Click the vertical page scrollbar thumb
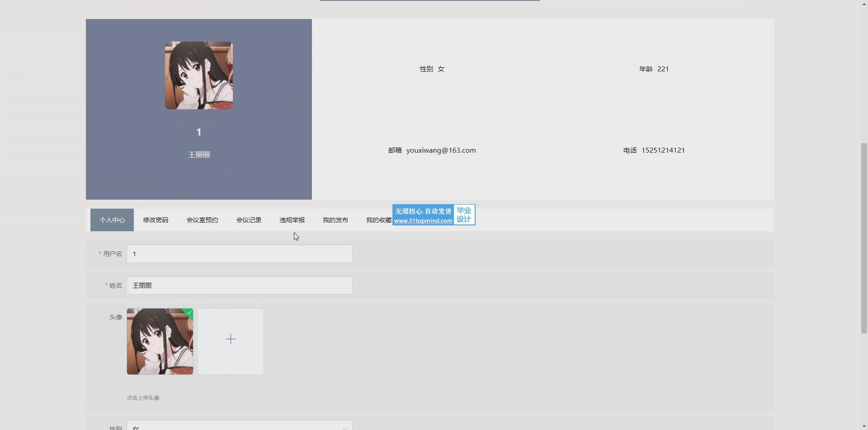The width and height of the screenshot is (868, 430). click(x=864, y=238)
